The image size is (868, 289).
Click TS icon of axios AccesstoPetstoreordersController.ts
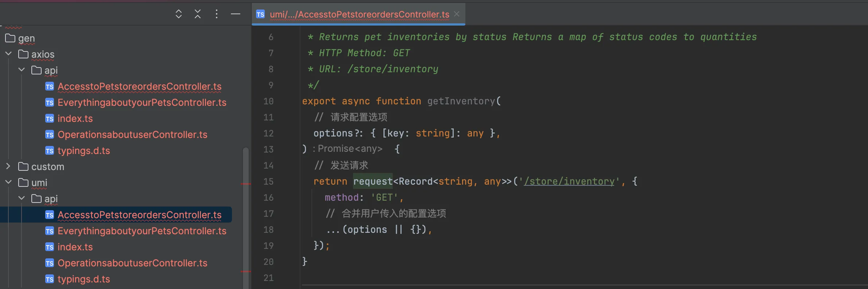click(50, 86)
